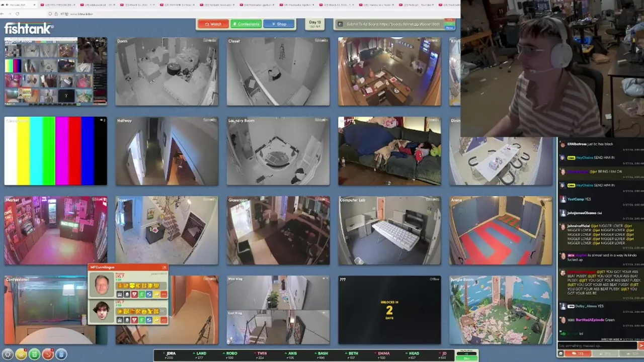
Task: Click the green action icon in first contestant row
Action: pos(142,294)
